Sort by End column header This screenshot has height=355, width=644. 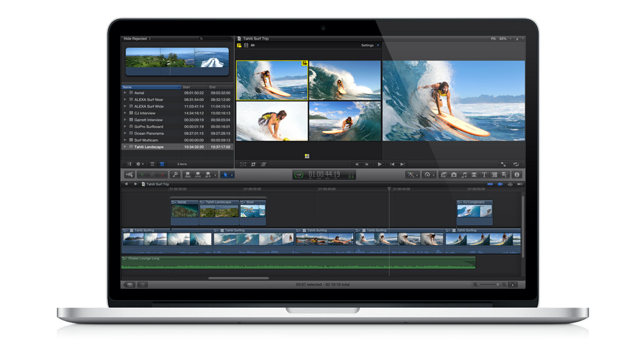(221, 87)
